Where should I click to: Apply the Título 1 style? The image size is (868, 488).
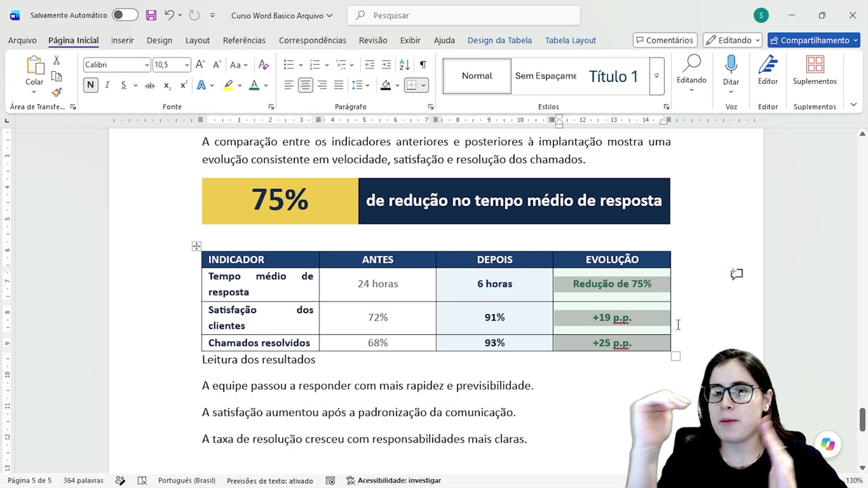point(614,76)
